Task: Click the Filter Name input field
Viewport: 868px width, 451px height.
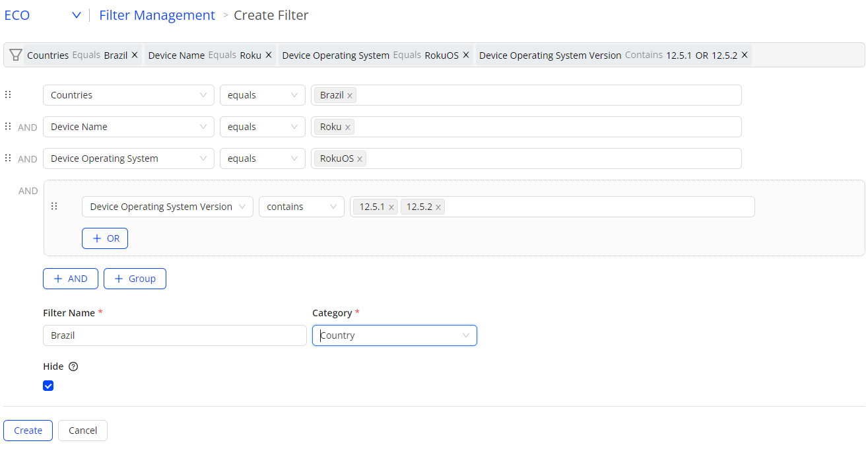Action: (x=175, y=335)
